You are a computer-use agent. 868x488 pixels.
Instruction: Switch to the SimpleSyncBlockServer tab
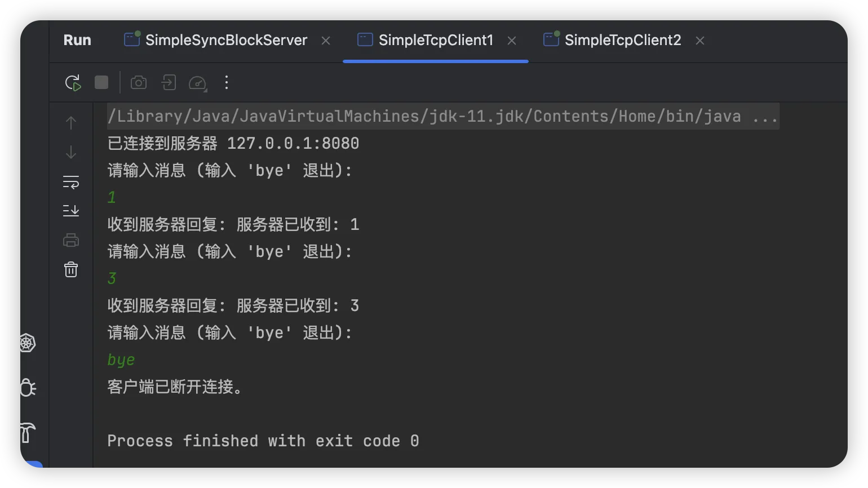(225, 40)
